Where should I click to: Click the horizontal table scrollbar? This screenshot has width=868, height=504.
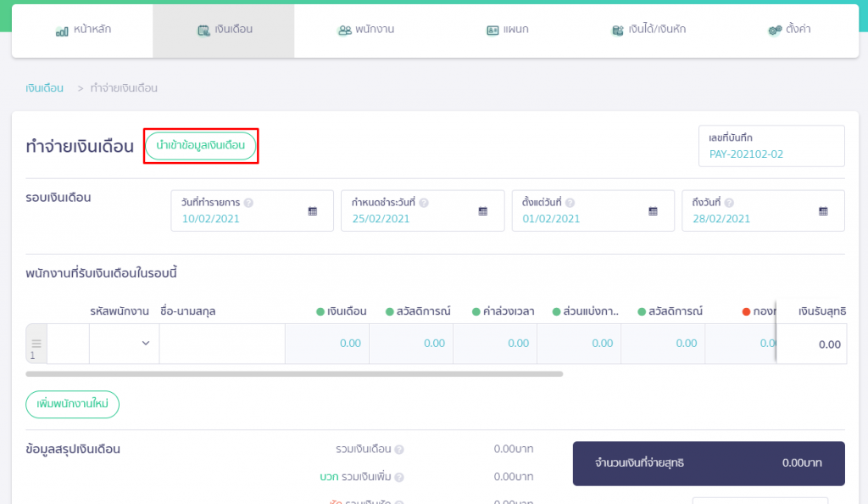[x=294, y=374]
